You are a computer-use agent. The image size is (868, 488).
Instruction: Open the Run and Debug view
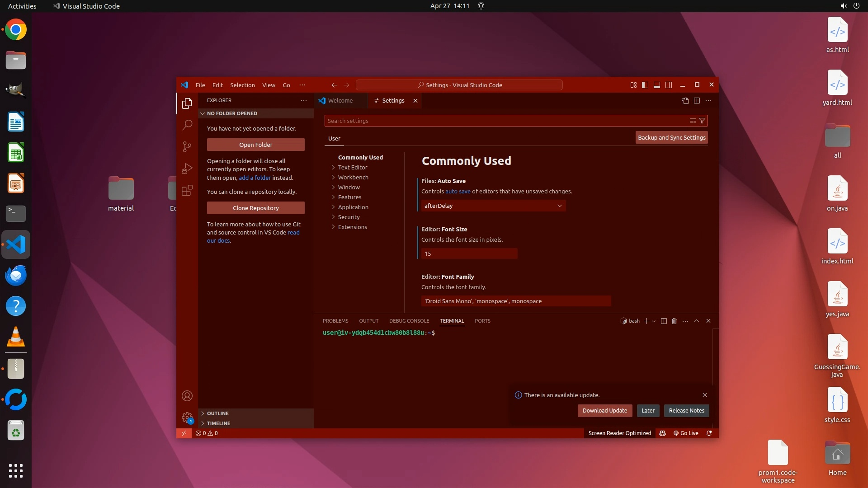(x=187, y=169)
